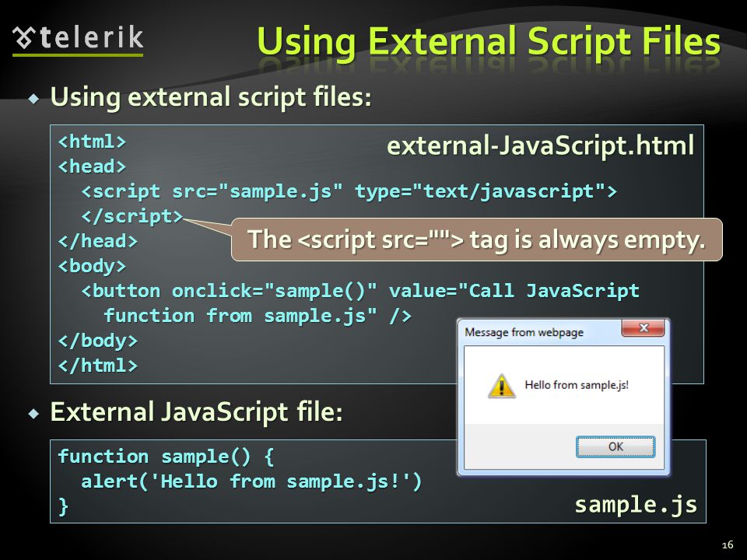Click 'function from sample.js" />' line
Viewport: 747px width, 560px height.
point(258,316)
